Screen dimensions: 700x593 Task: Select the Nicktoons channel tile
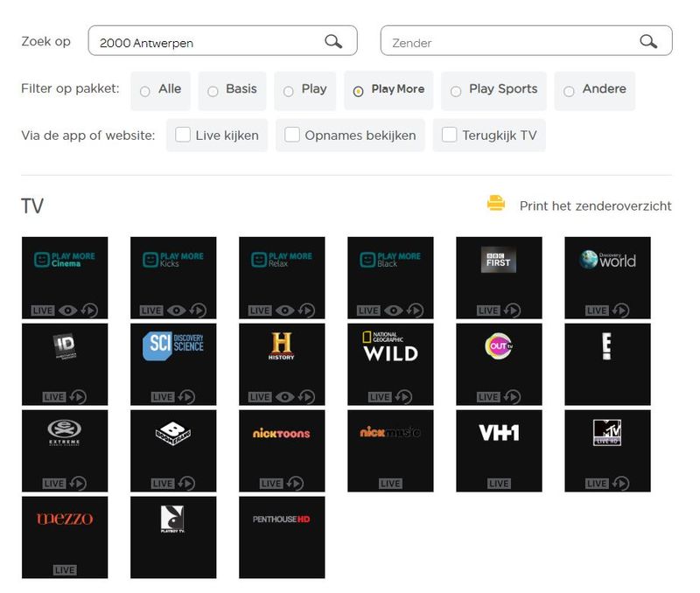(282, 450)
